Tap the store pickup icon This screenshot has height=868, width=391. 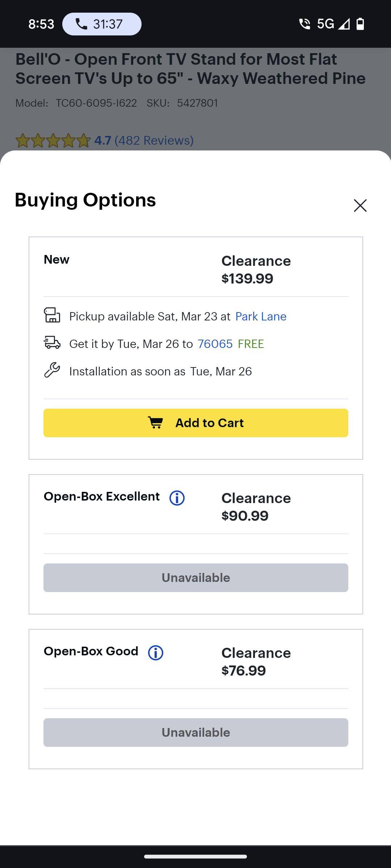[52, 315]
